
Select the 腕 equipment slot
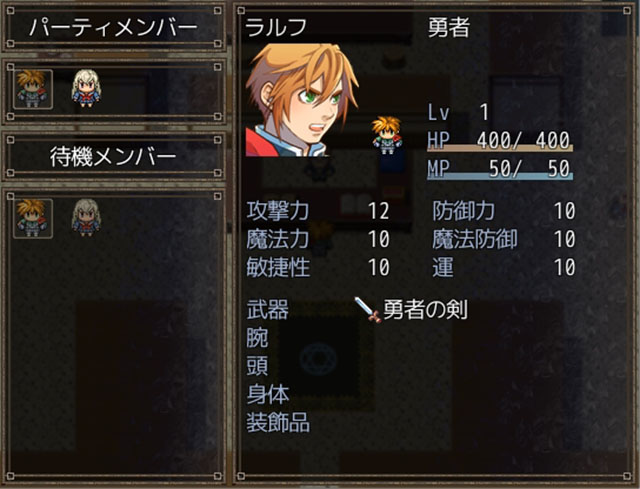[257, 338]
